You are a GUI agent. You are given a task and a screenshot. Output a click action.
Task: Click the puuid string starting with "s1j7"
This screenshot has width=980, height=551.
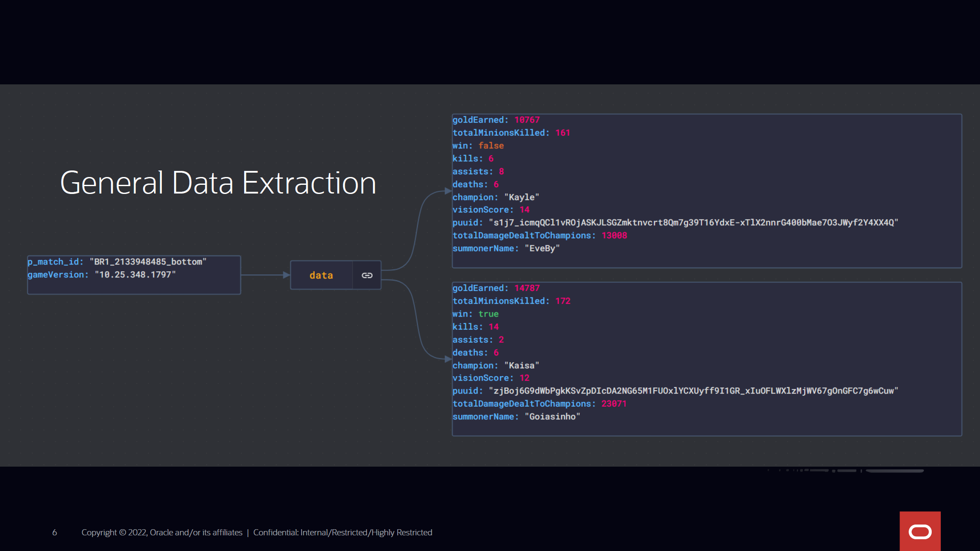(693, 223)
